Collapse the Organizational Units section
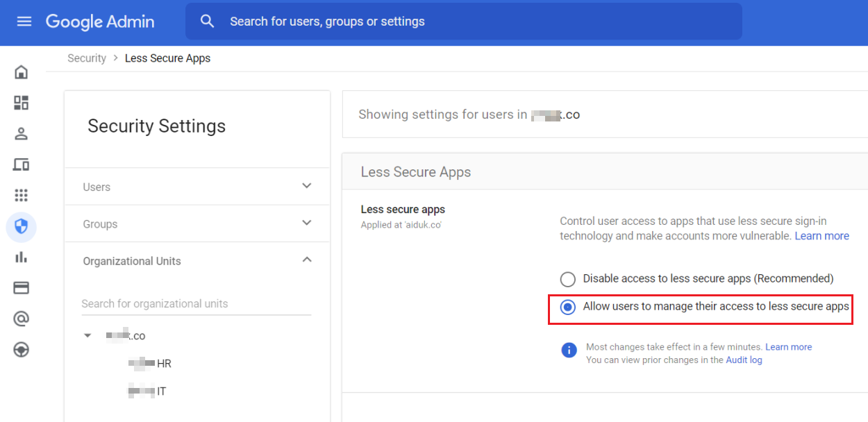This screenshot has height=422, width=868. point(307,260)
